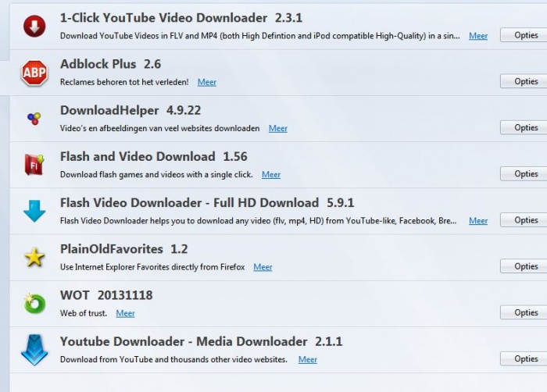This screenshot has width=547, height=392.
Task: Open Opties for Youtube Downloader Media Downloader
Action: 524,359
